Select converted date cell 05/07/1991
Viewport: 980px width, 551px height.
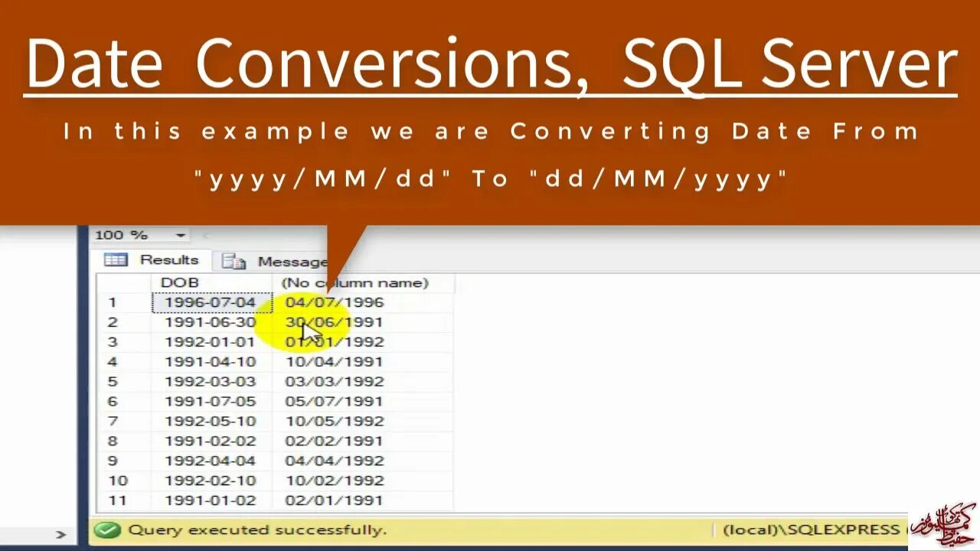[363, 402]
